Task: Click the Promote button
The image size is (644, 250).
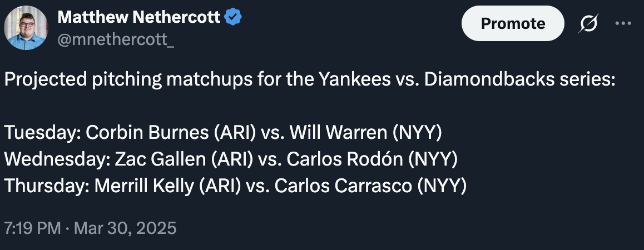Action: [x=513, y=23]
